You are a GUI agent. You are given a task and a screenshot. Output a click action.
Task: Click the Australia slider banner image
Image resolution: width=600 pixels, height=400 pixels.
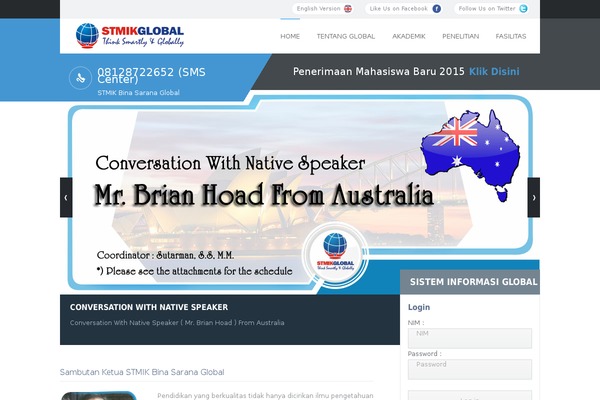point(300,193)
